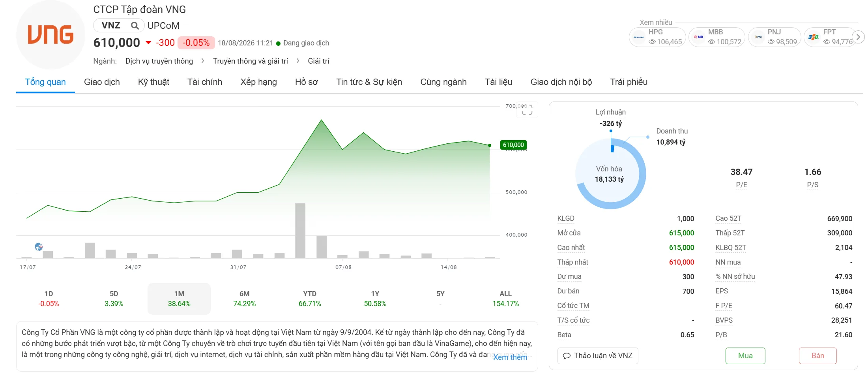
Task: Open Tin tức & Sự kiện tab
Action: click(369, 82)
